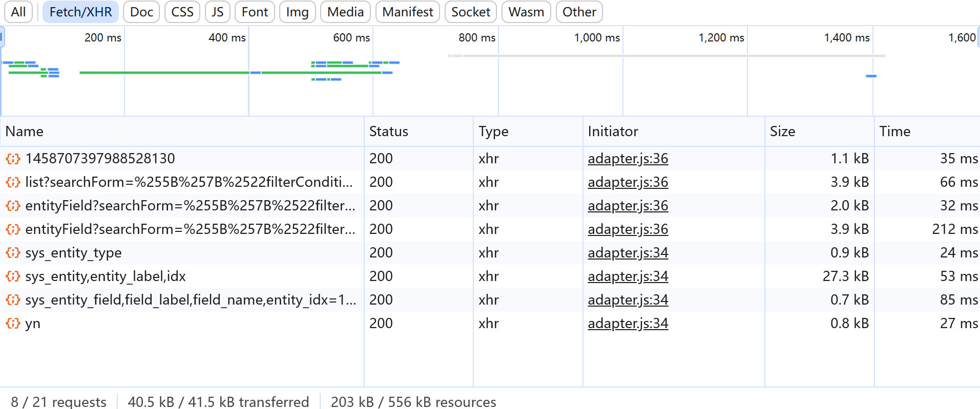980x409 pixels.
Task: Click icon of the sys_entity_field request row
Action: [x=13, y=300]
